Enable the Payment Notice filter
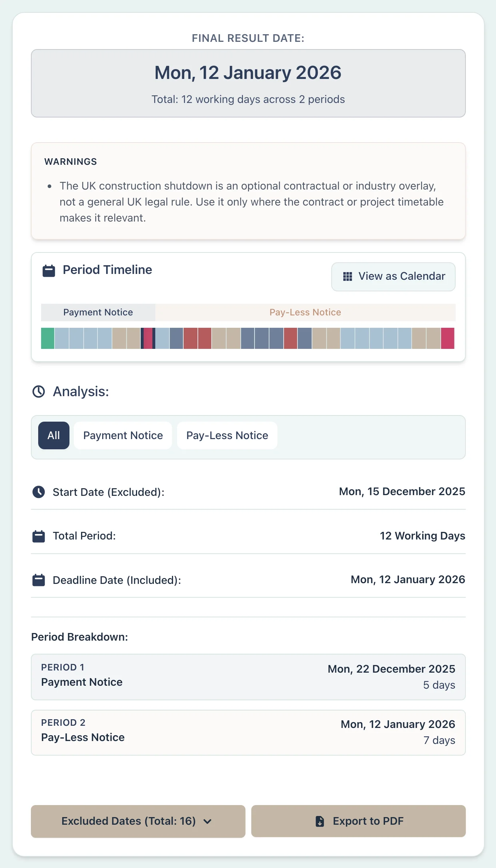The image size is (496, 868). (123, 435)
